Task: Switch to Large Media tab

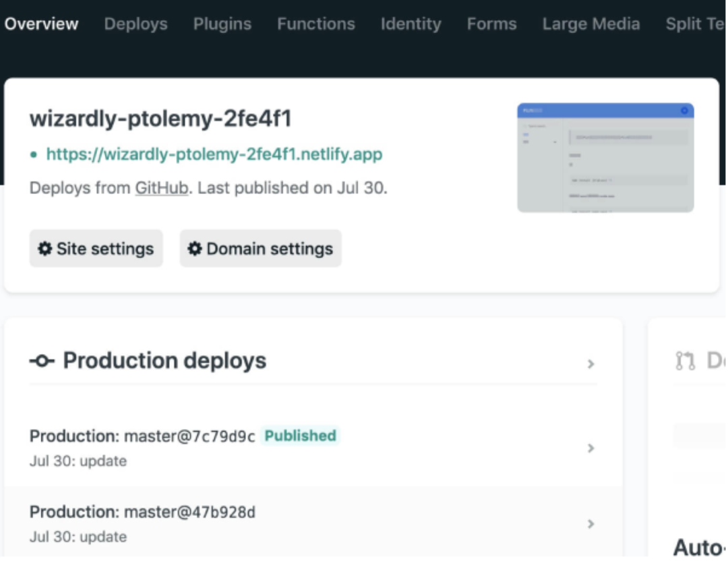Action: [590, 24]
